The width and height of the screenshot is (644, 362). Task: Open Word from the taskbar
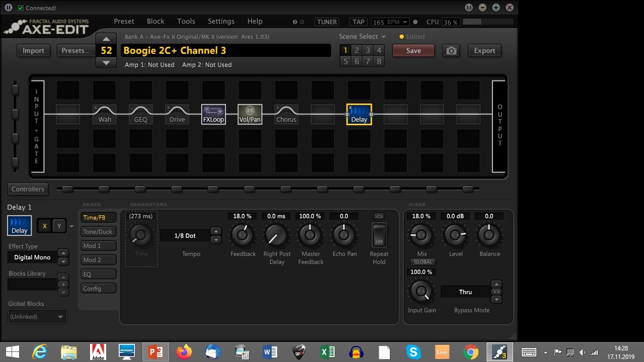pyautogui.click(x=270, y=352)
